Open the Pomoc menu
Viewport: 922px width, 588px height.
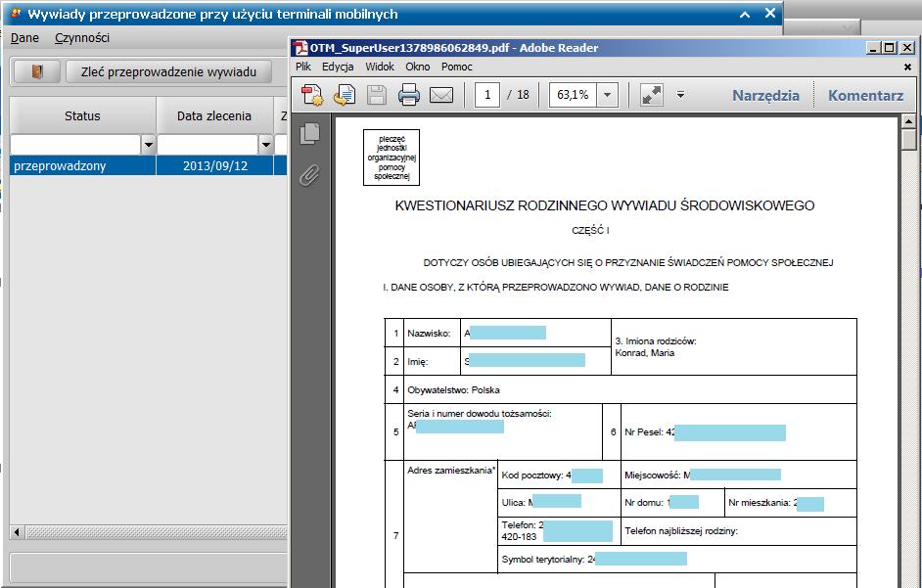click(457, 67)
